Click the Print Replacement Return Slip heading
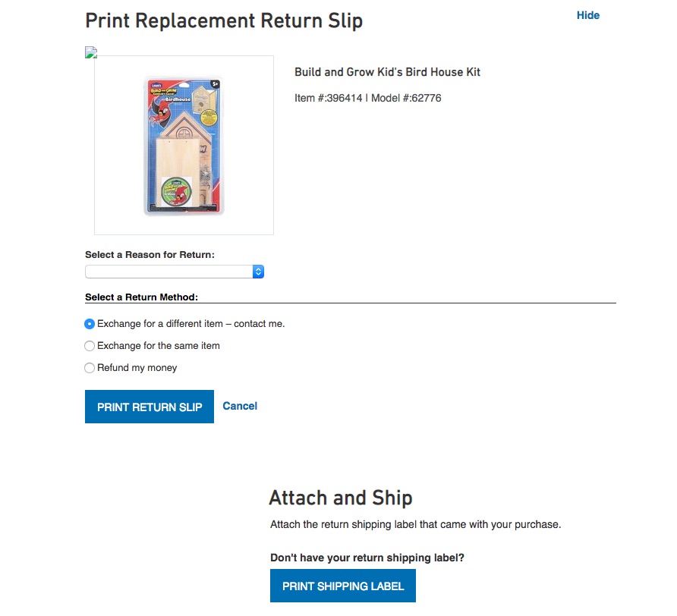Image resolution: width=677 pixels, height=616 pixels. point(224,20)
